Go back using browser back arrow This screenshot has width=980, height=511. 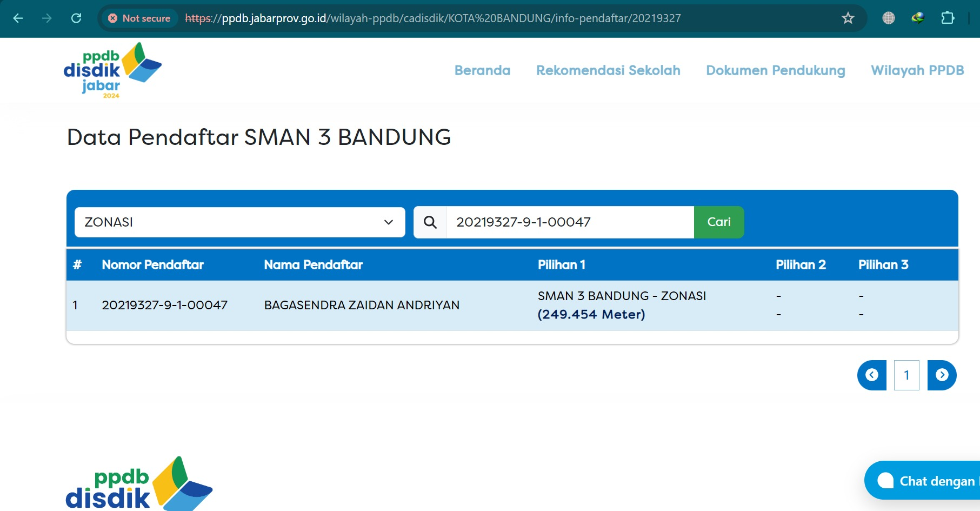point(18,18)
